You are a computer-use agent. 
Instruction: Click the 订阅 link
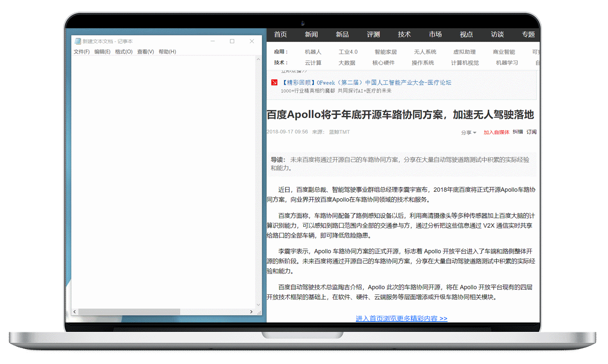coord(532,132)
